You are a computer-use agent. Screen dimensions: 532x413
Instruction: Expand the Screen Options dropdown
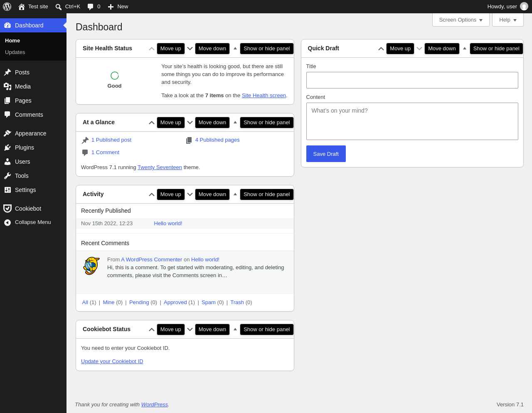(x=461, y=20)
